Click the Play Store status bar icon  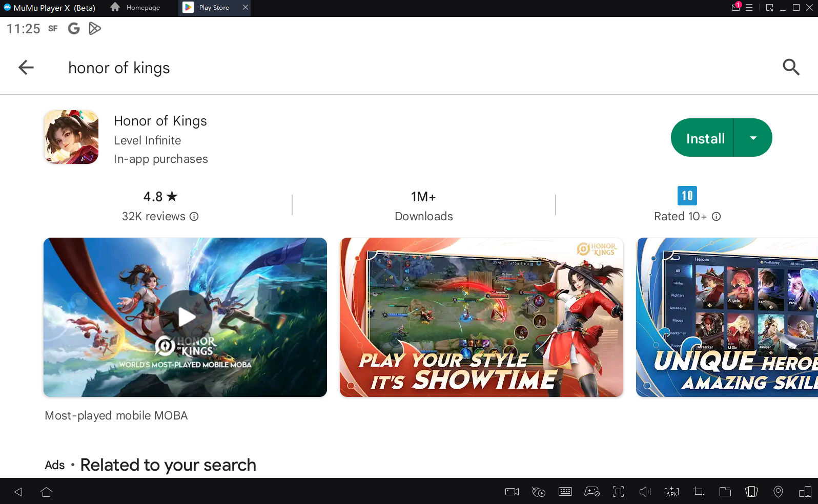coord(95,29)
